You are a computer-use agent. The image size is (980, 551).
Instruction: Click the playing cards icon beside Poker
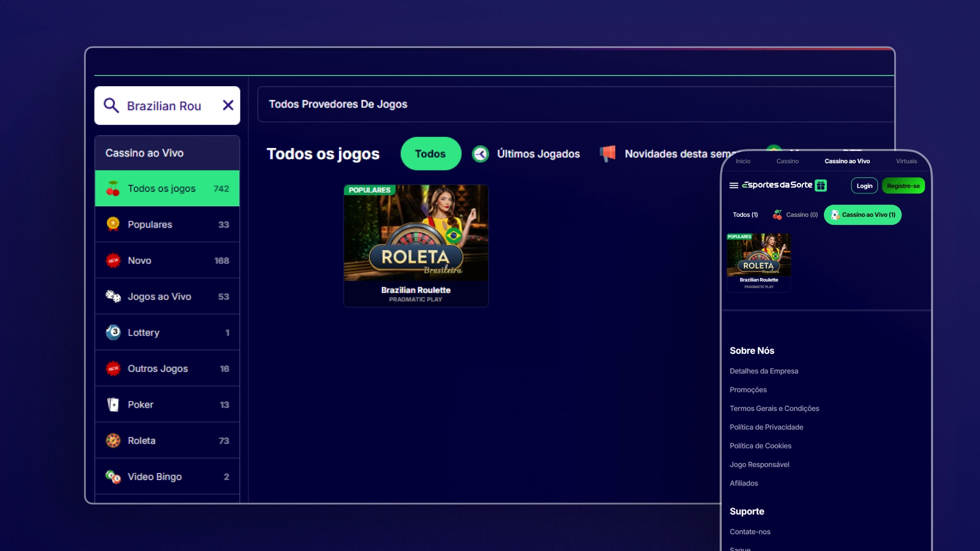[113, 405]
